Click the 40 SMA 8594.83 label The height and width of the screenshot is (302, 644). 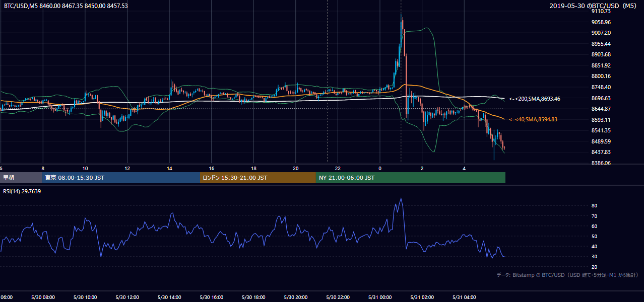(x=533, y=120)
